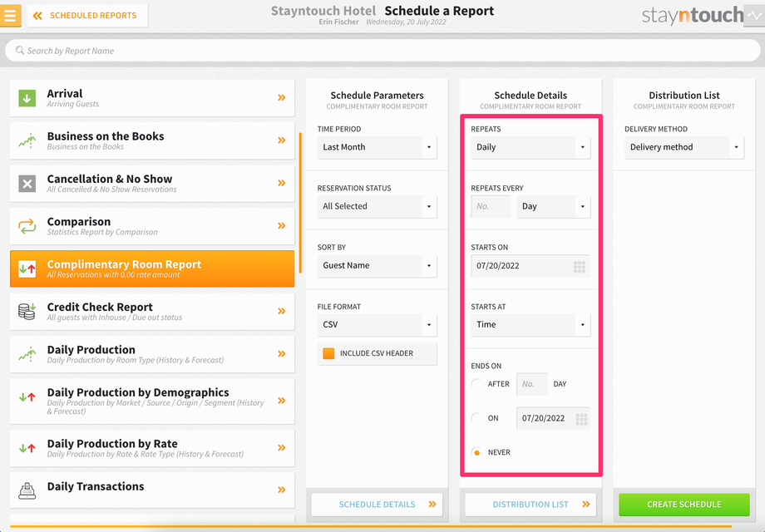Viewport: 765px width, 532px height.
Task: Click the green Create Schedule button
Action: pyautogui.click(x=684, y=505)
